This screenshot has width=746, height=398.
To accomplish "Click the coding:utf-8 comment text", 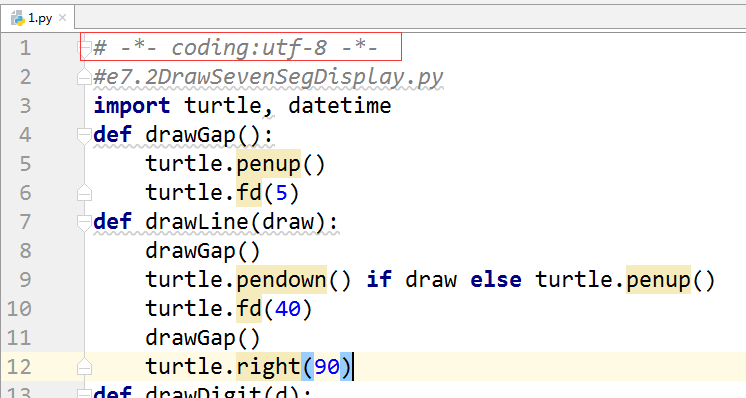I will (x=249, y=48).
